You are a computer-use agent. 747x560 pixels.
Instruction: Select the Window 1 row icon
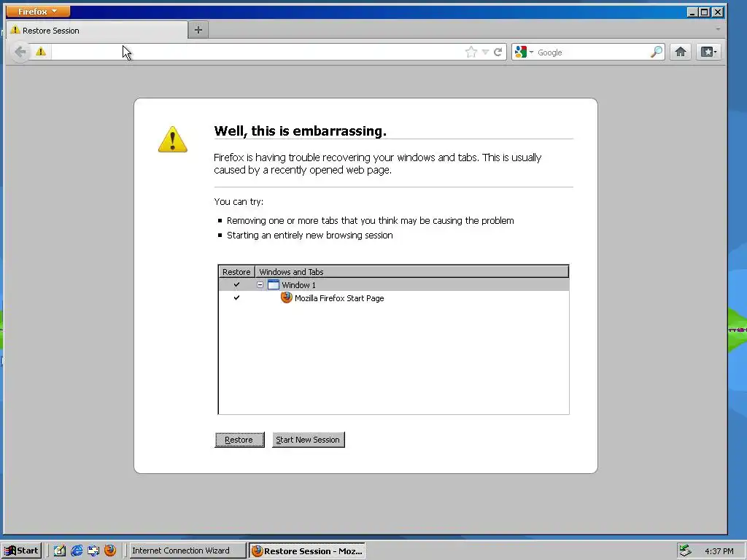pos(274,285)
